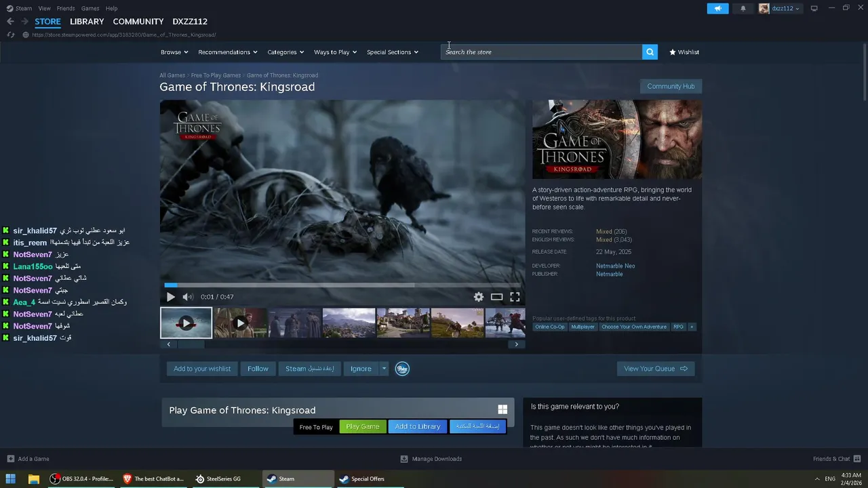868x488 pixels.
Task: Open the announcements megaphone icon
Action: 717,9
